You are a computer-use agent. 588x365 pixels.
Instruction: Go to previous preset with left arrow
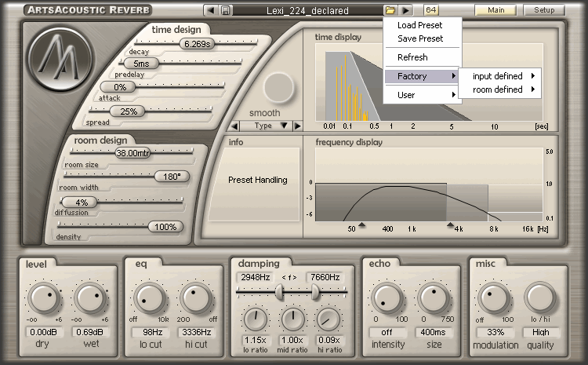(x=210, y=10)
